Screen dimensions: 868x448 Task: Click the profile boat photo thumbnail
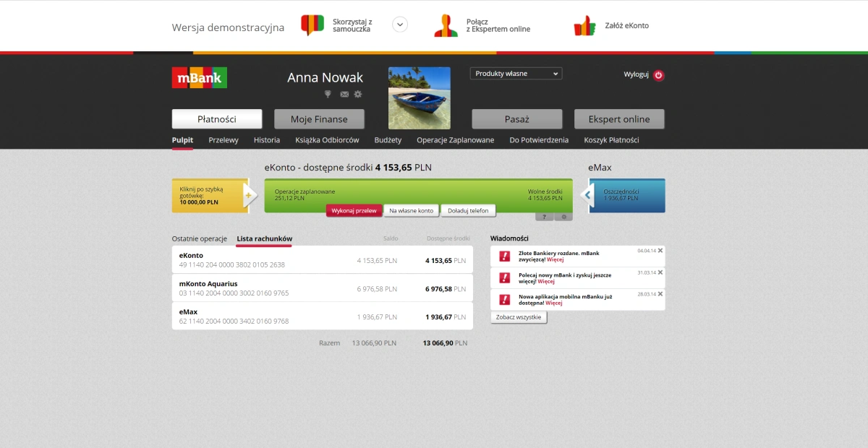pyautogui.click(x=420, y=98)
